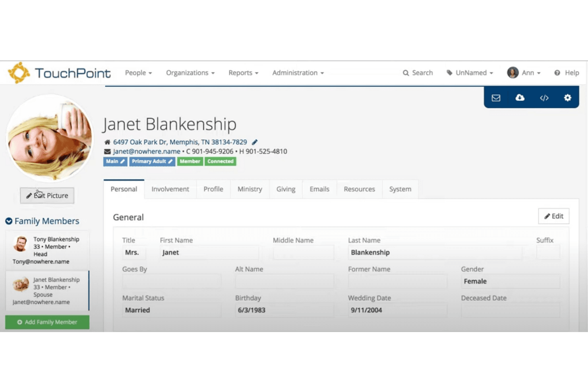The width and height of the screenshot is (588, 392).
Task: Click the Primary Adult tag
Action: [152, 161]
